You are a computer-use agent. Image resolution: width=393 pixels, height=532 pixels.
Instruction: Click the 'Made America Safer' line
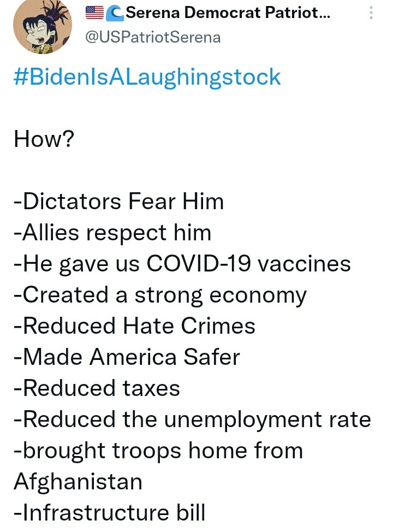click(x=127, y=357)
